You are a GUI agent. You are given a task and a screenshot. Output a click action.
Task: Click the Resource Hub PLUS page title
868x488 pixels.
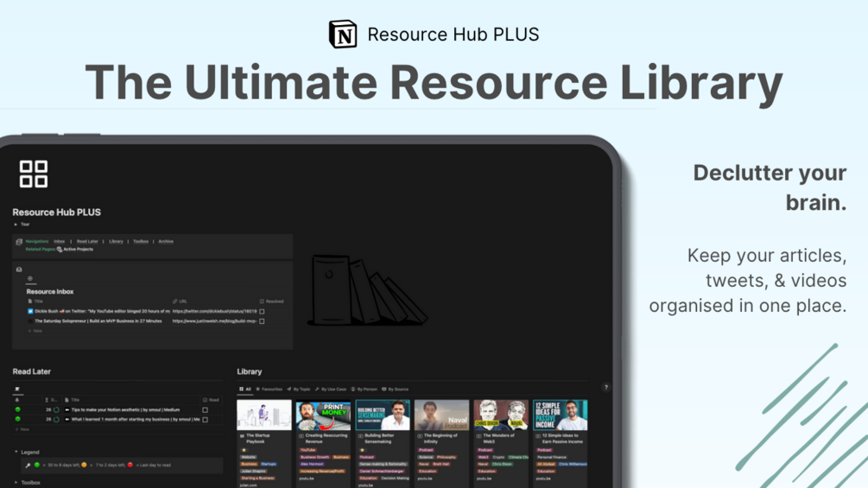coord(56,212)
